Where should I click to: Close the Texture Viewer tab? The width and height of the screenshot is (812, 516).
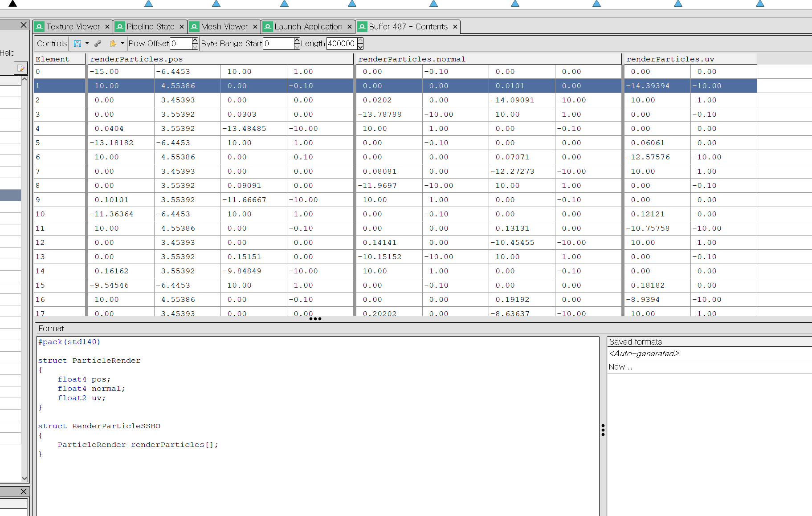tap(107, 27)
